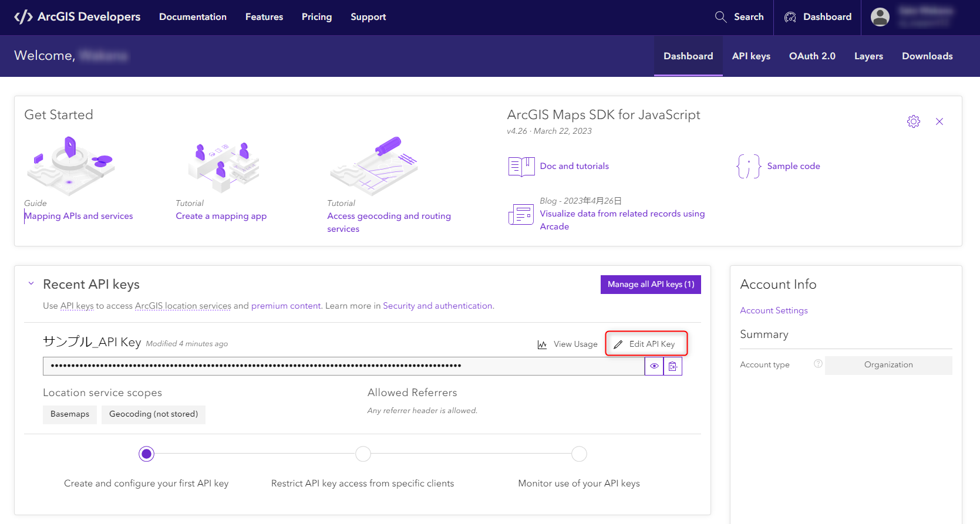Click サンプル_API Key name
The image size is (980, 524).
[92, 342]
